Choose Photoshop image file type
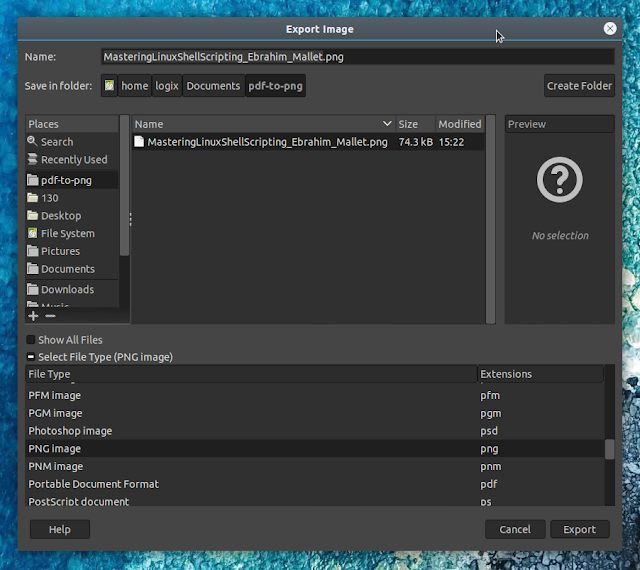 pos(70,431)
